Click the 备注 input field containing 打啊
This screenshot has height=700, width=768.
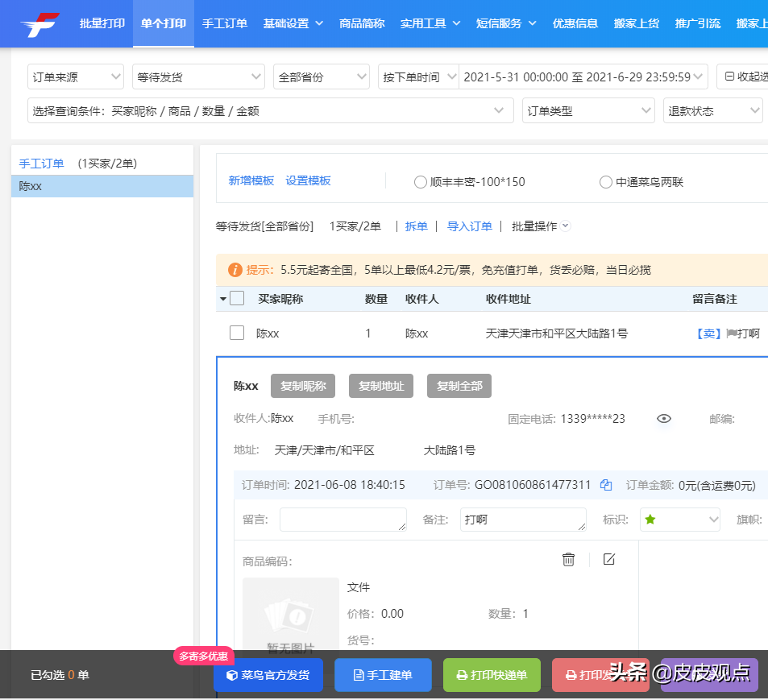522,520
